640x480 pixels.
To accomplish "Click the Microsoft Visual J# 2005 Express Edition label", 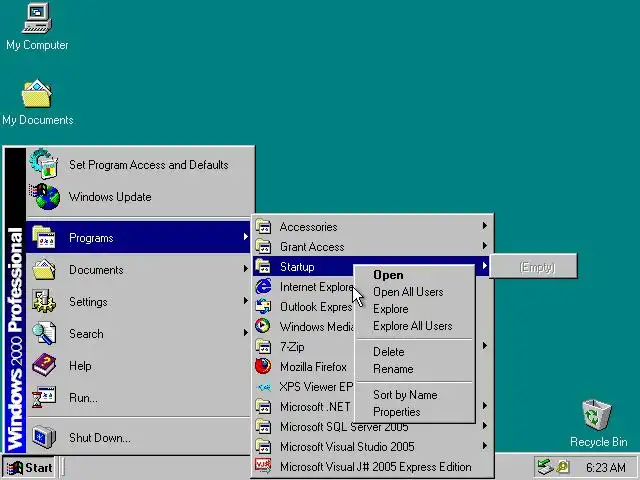I will coord(376,467).
